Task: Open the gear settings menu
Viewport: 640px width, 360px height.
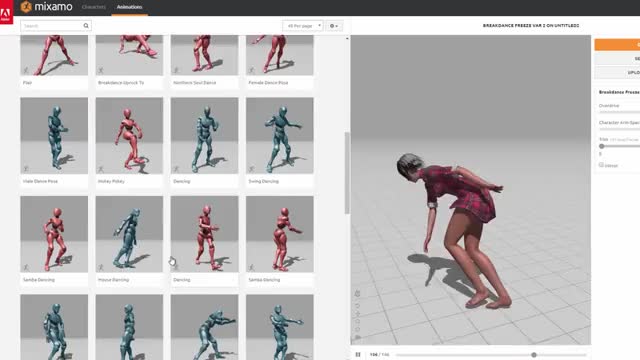Action: (334, 26)
